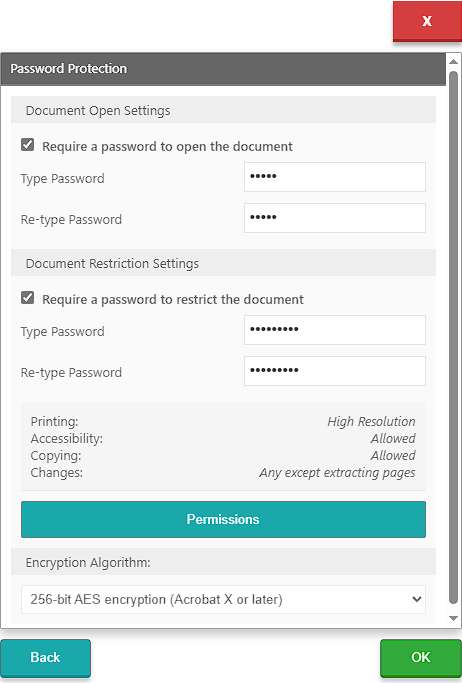This screenshot has width=462, height=683.
Task: Click the Document Restriction Settings section header
Action: [223, 263]
